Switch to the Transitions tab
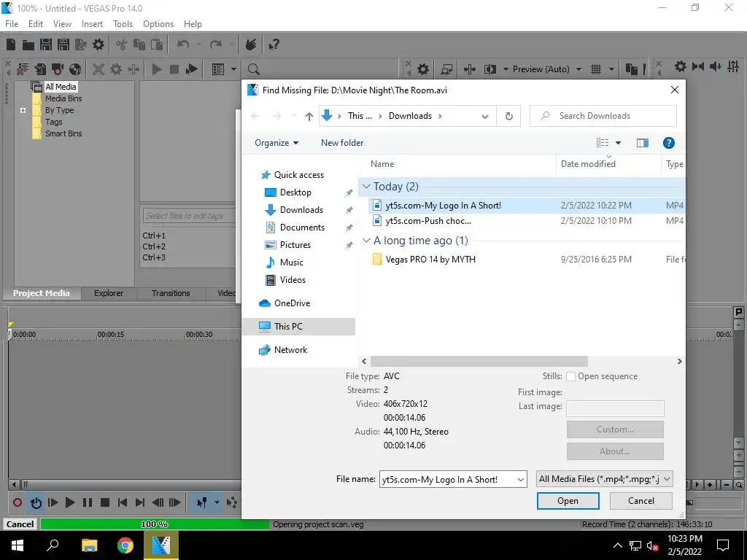 click(x=171, y=293)
